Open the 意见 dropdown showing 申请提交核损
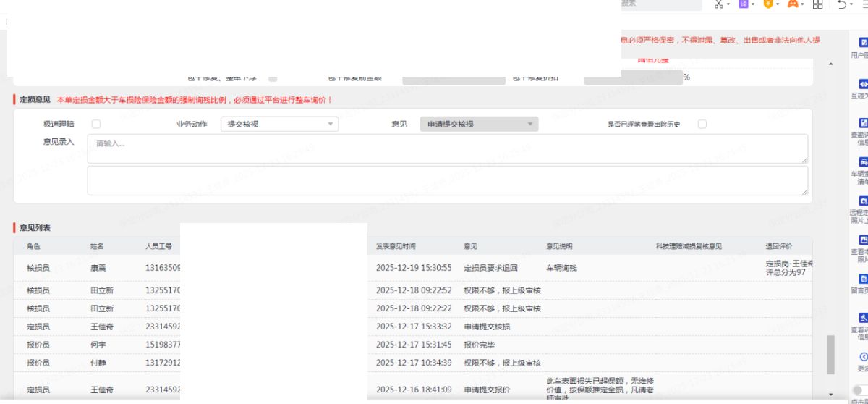This screenshot has height=404, width=868. (x=479, y=124)
